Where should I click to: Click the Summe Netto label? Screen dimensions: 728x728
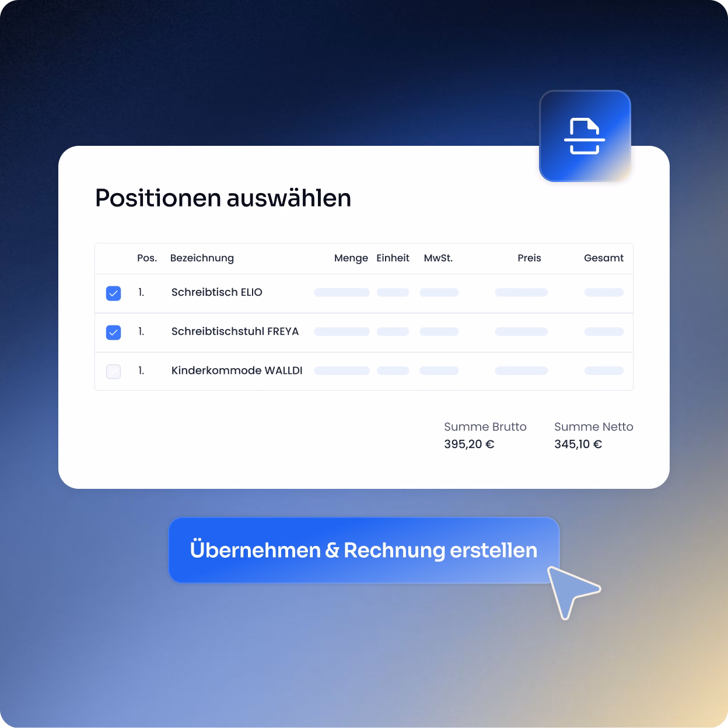point(594,426)
